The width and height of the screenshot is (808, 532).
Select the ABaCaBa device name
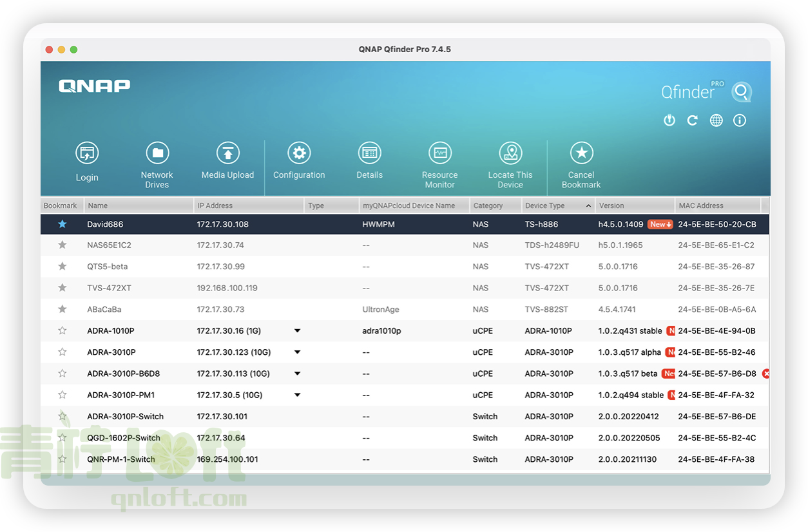coord(104,309)
